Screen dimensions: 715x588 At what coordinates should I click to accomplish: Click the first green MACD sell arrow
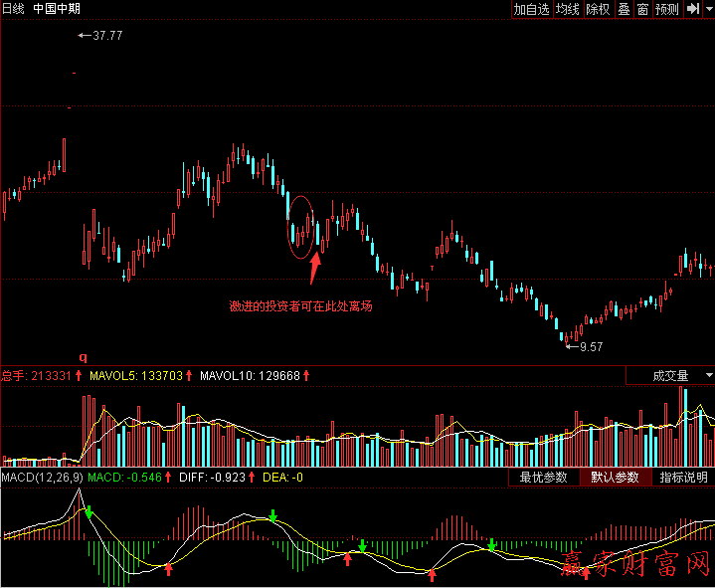(x=89, y=512)
